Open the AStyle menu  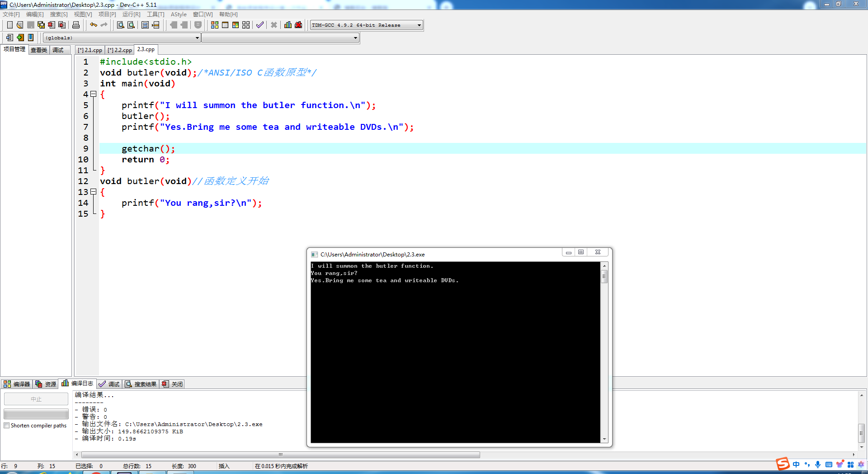pyautogui.click(x=179, y=14)
